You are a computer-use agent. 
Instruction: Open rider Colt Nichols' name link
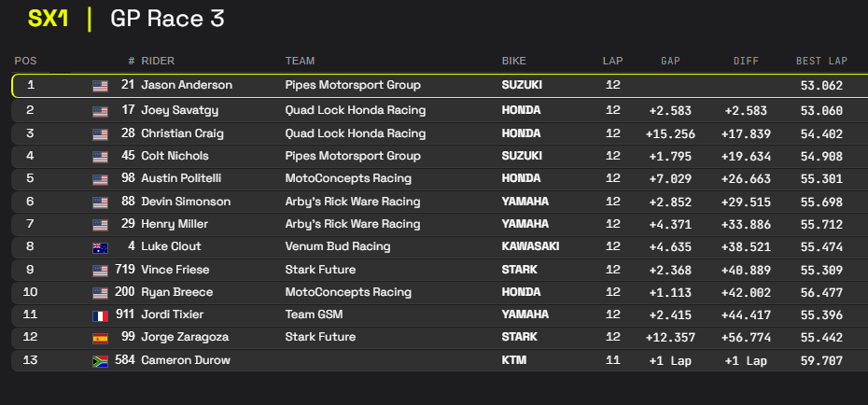pos(175,156)
